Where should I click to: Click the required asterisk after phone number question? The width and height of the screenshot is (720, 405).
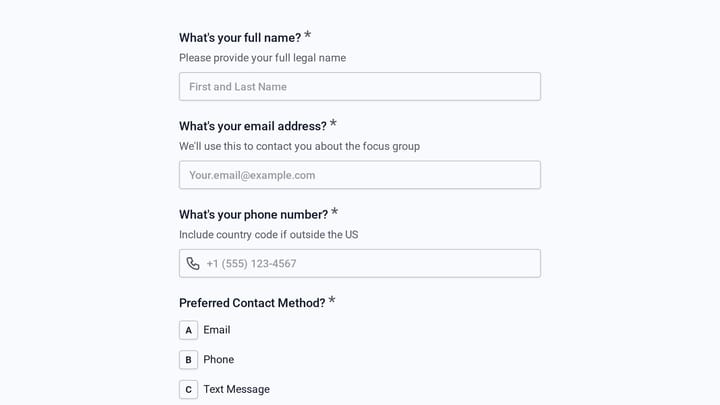[334, 212]
